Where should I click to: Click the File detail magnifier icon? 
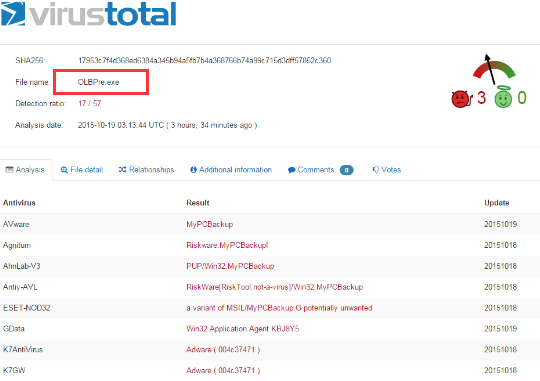point(64,170)
